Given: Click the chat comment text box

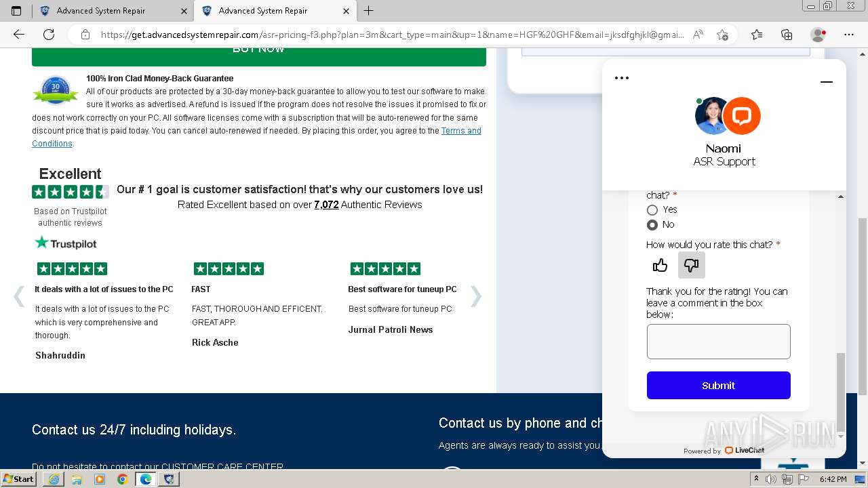Looking at the screenshot, I should [718, 341].
